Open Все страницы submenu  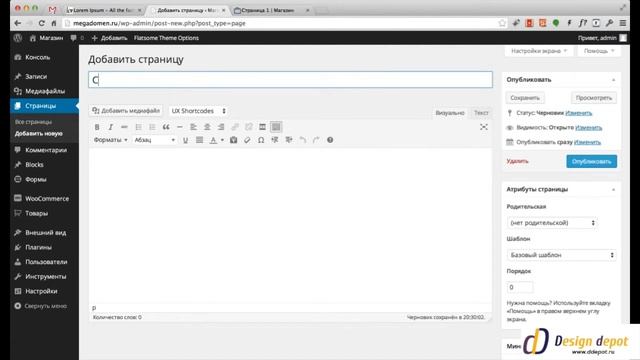(x=33, y=122)
